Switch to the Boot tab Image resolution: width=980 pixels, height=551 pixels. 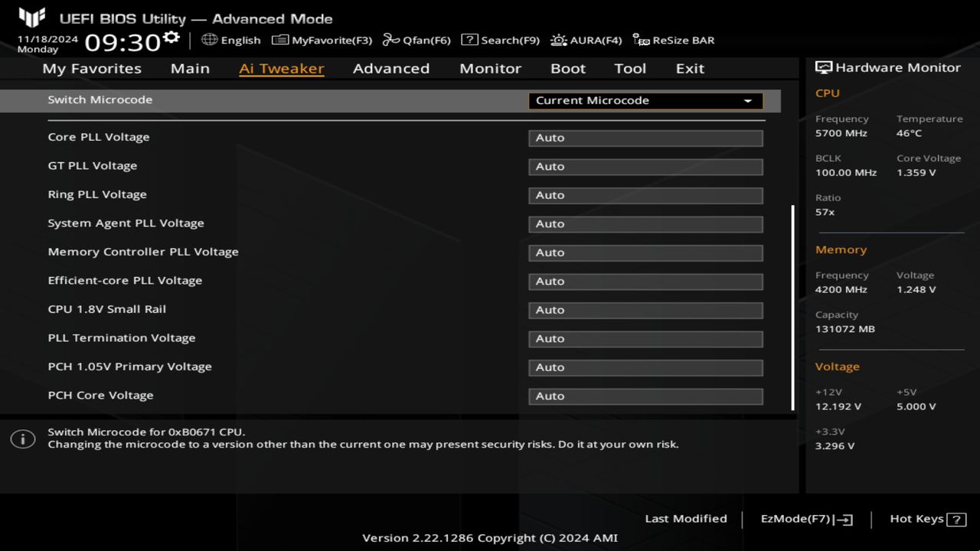click(x=568, y=68)
